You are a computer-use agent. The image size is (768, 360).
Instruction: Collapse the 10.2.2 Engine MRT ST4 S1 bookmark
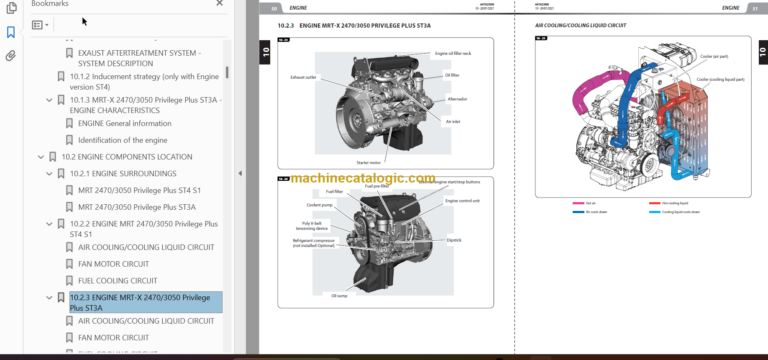point(49,224)
